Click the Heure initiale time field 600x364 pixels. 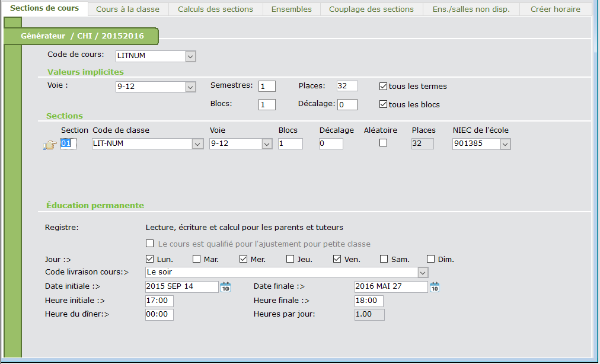point(159,301)
